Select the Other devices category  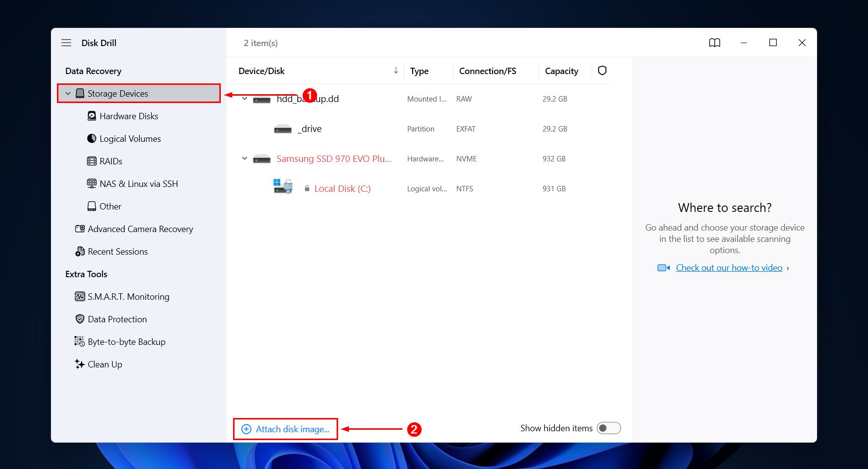tap(110, 206)
